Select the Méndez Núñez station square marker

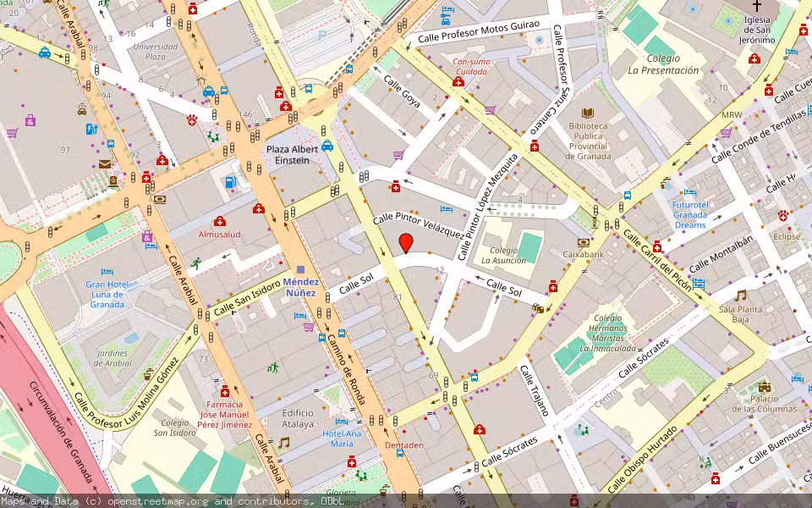pyautogui.click(x=301, y=269)
